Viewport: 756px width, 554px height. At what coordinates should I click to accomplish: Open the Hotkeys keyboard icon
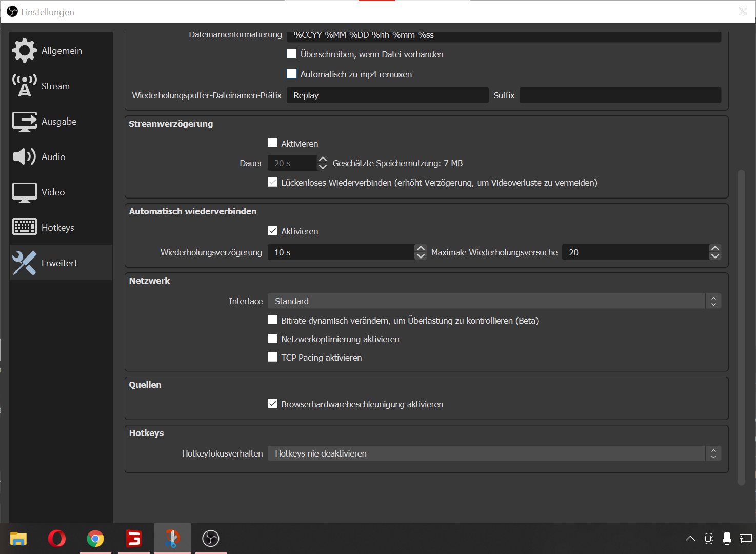pos(25,227)
